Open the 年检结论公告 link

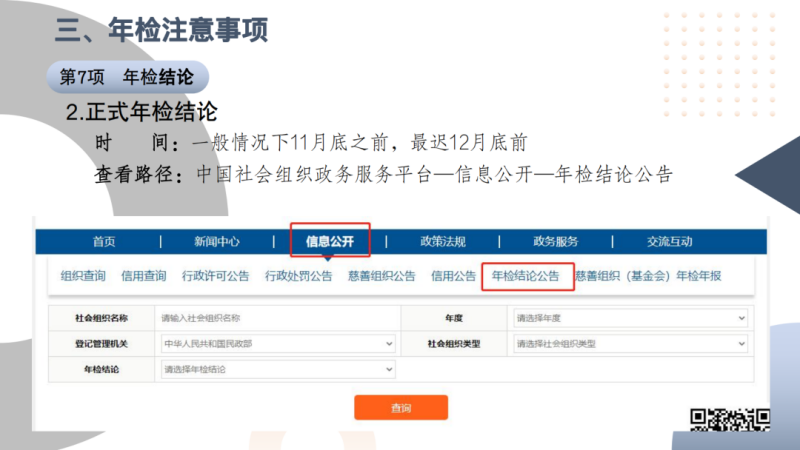tap(526, 276)
